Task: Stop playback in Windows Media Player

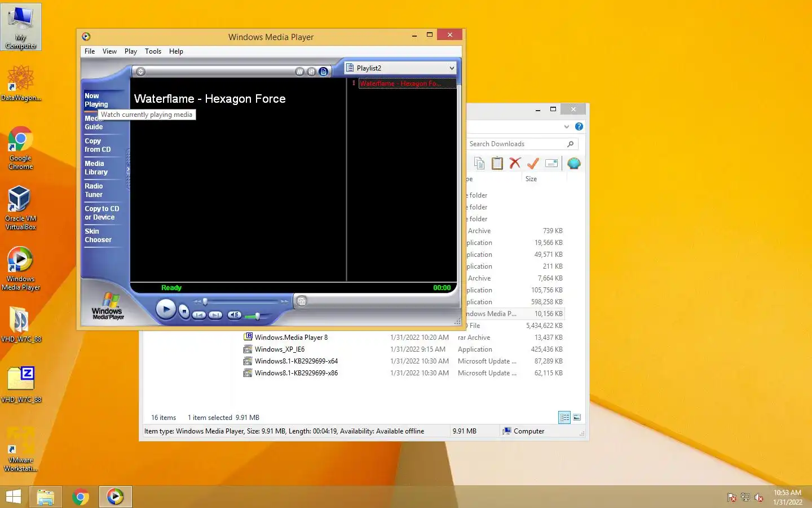Action: [x=184, y=311]
